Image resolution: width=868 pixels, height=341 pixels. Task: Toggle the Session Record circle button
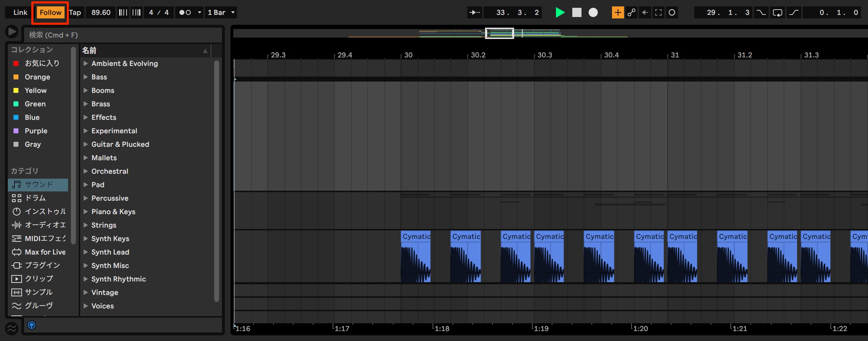tap(672, 12)
